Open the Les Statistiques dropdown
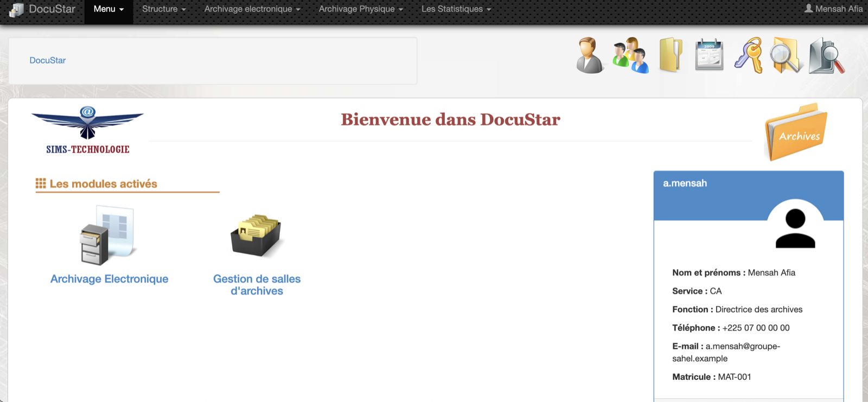 pyautogui.click(x=456, y=9)
